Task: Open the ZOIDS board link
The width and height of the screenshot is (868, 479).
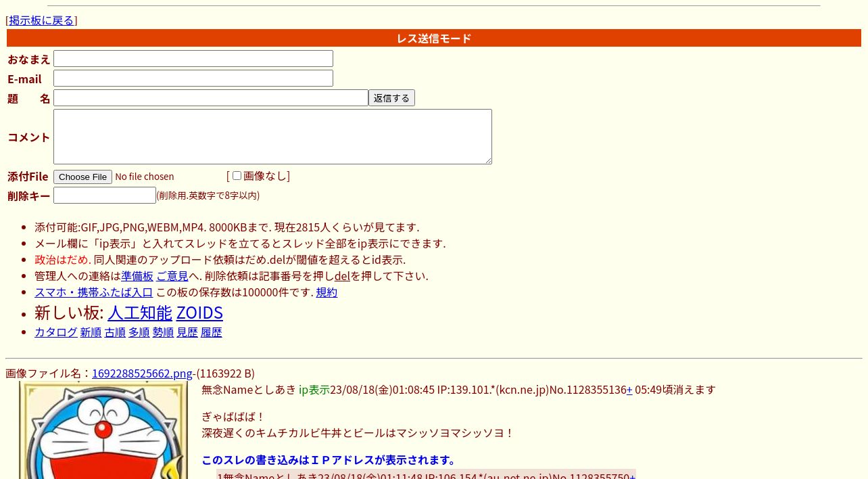Action: pyautogui.click(x=199, y=313)
